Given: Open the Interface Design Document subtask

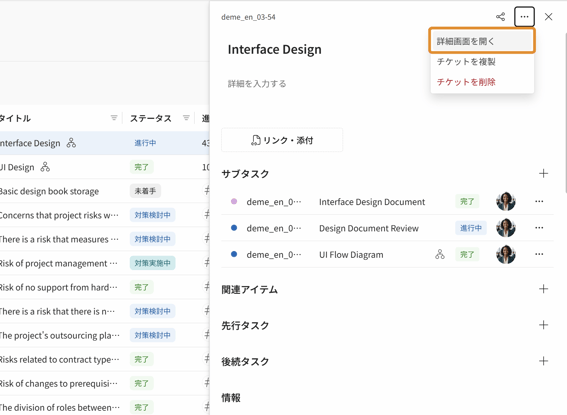Looking at the screenshot, I should click(x=372, y=202).
